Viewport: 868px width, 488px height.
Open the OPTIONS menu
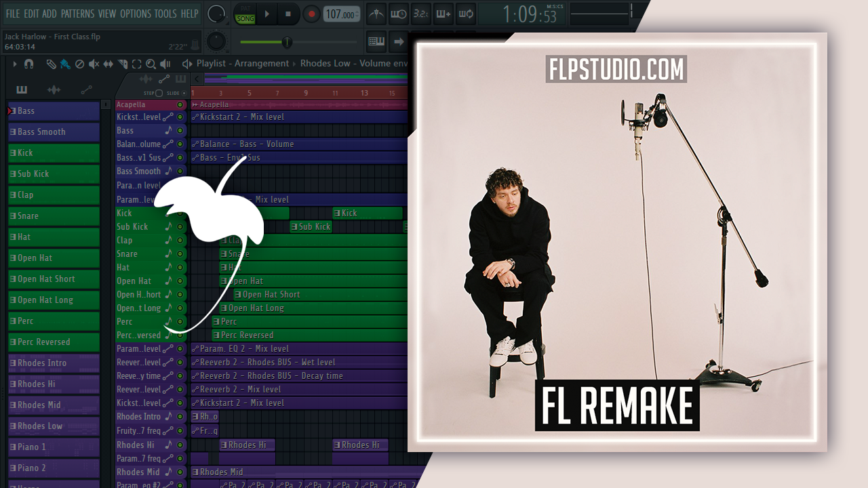pyautogui.click(x=135, y=14)
